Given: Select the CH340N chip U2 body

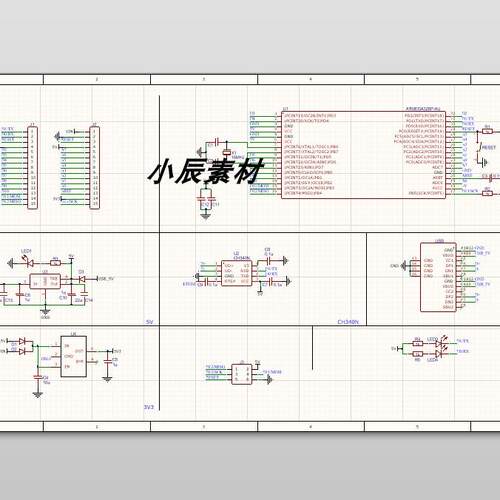Looking at the screenshot, I should tap(237, 273).
